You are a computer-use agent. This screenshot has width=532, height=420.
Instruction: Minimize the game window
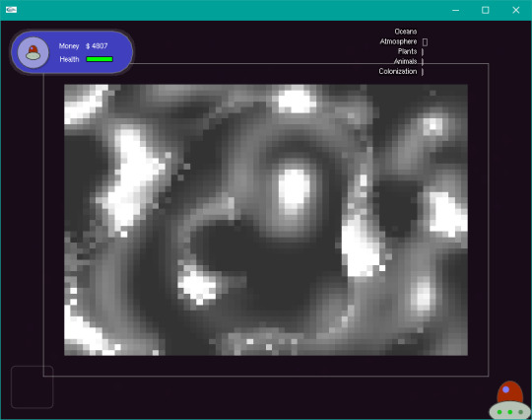456,10
